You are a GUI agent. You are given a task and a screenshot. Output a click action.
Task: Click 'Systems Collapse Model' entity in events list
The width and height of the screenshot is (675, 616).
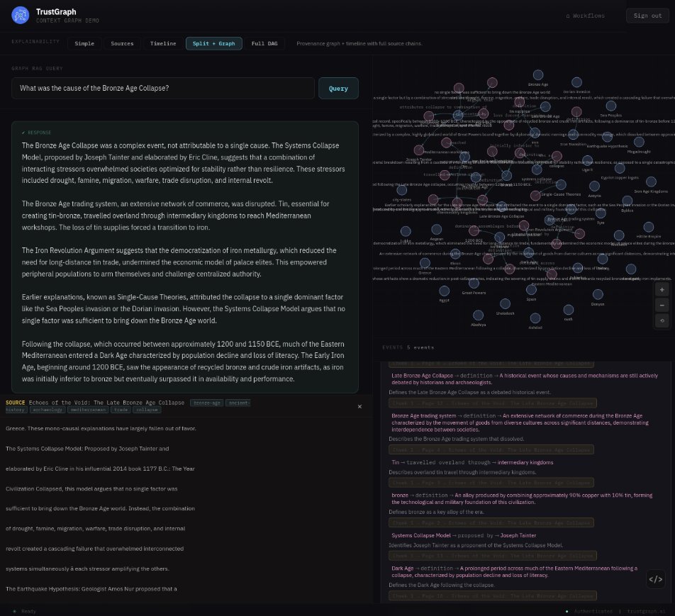coord(421,535)
